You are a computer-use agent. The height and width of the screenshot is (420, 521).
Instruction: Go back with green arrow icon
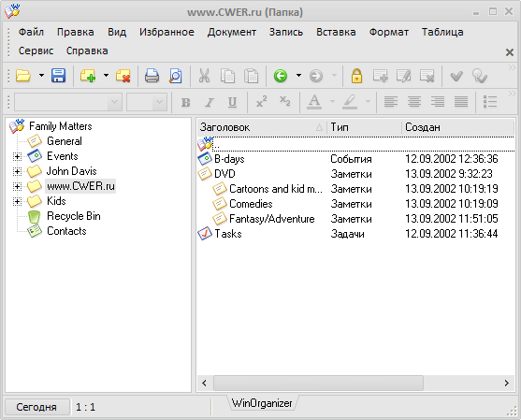(281, 76)
